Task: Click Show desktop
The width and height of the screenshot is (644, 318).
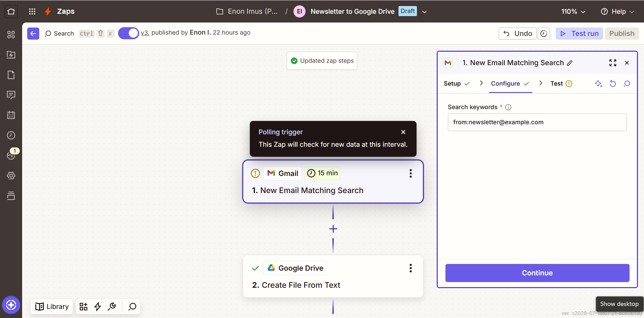Action: (x=620, y=304)
